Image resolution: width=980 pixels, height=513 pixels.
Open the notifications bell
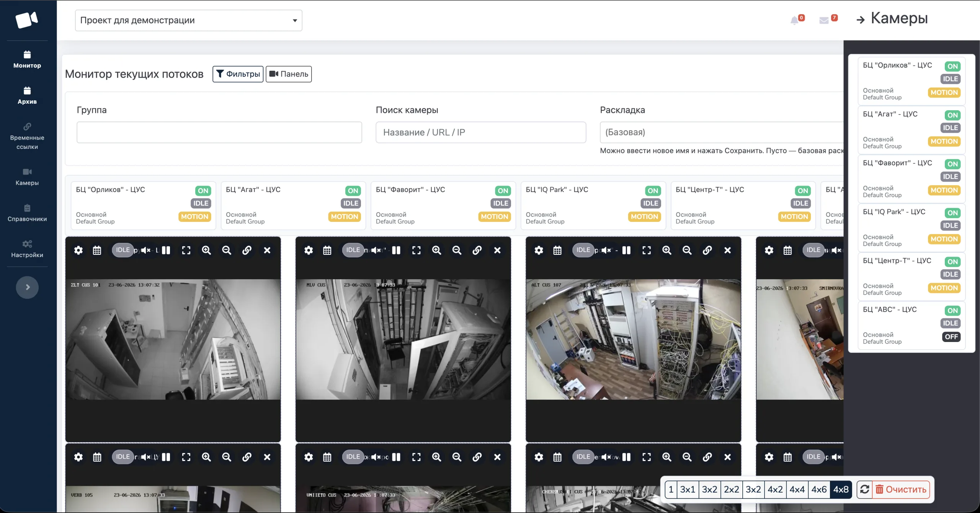coord(795,20)
